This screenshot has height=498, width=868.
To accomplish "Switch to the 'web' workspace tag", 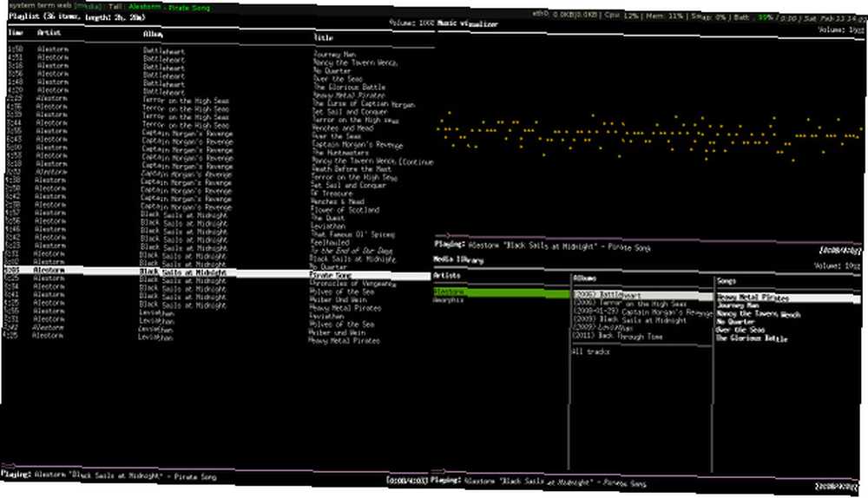I will 62,5.
